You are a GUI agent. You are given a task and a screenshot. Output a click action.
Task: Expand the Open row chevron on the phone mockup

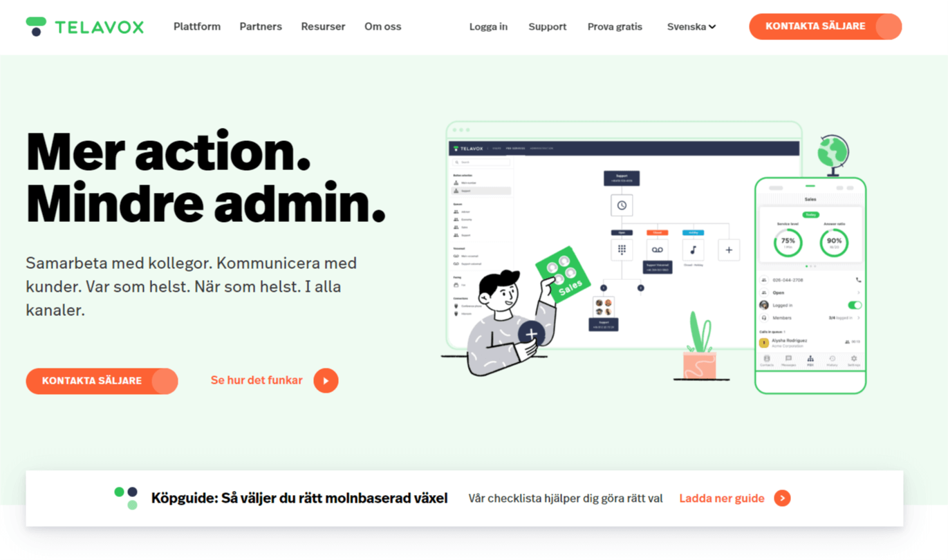(858, 292)
